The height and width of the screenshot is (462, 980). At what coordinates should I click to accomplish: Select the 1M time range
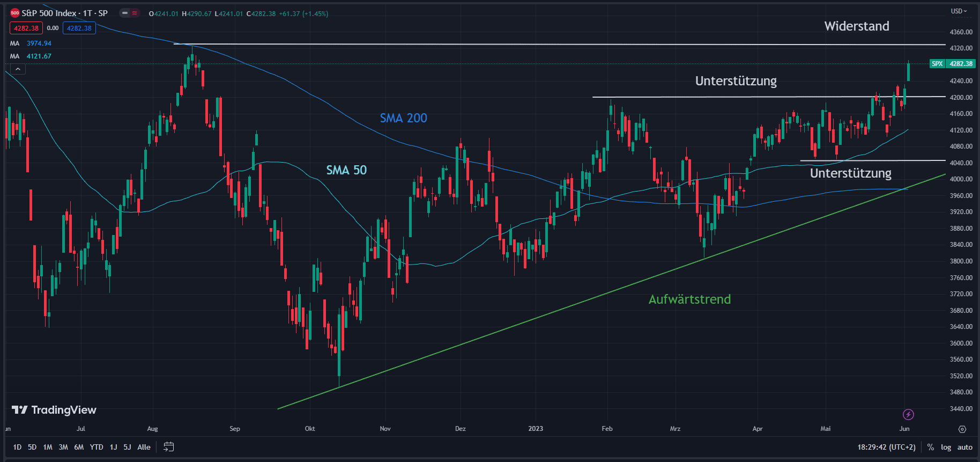click(48, 447)
